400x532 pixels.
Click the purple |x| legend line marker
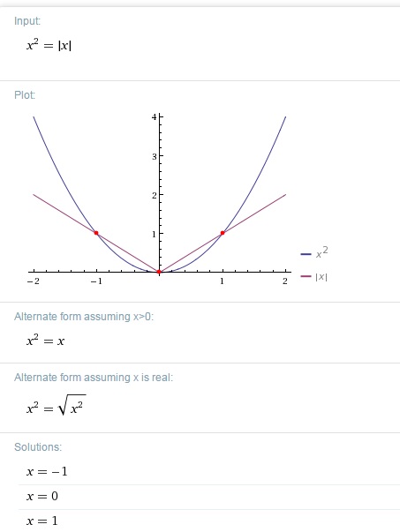click(x=306, y=276)
